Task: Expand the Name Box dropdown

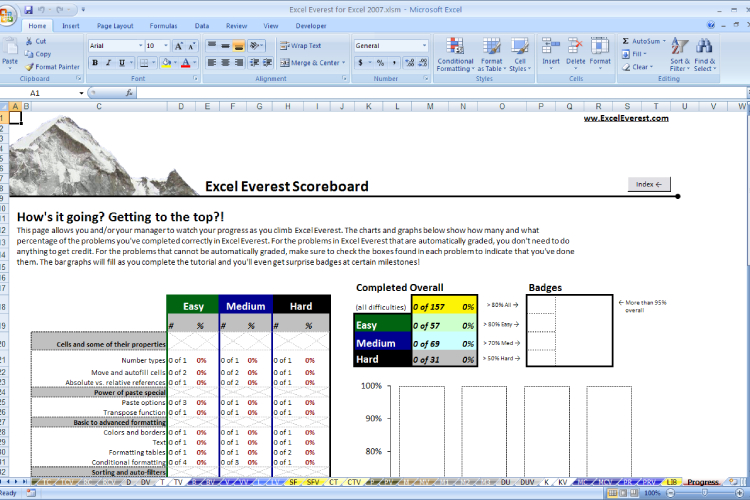Action: coord(81,93)
